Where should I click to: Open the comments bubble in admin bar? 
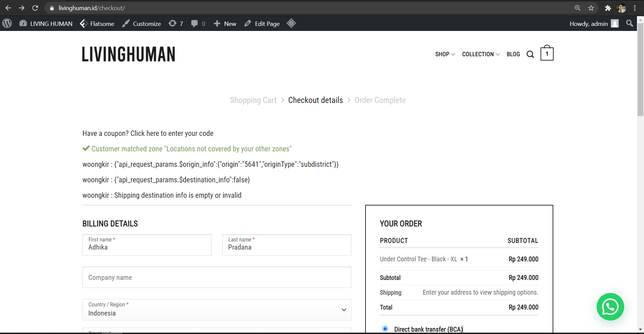pos(198,24)
